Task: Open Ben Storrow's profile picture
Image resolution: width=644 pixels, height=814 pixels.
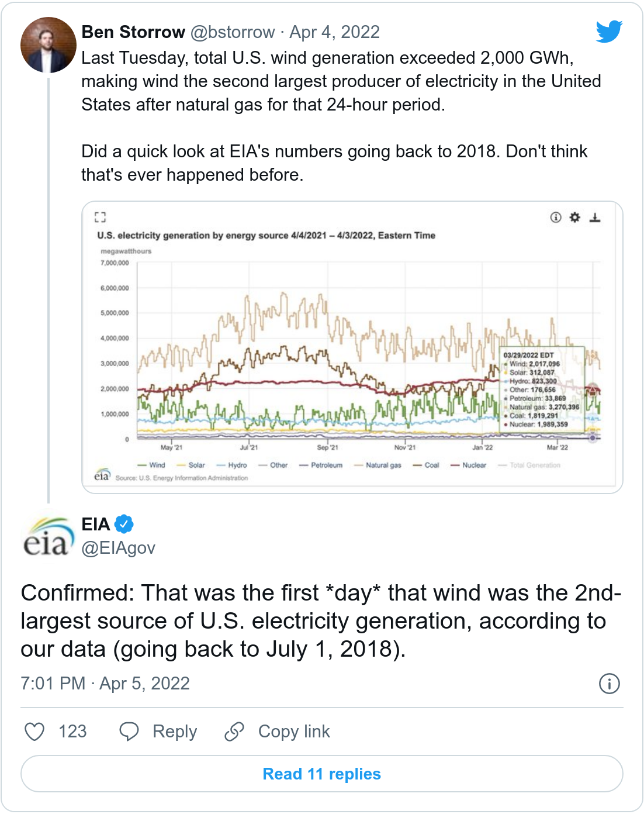Action: pos(49,45)
